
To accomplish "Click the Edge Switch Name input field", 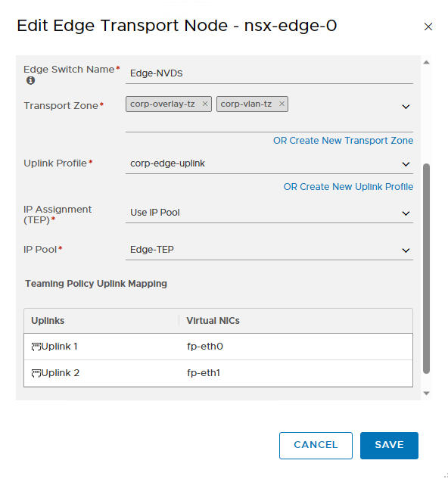I will pyautogui.click(x=269, y=73).
